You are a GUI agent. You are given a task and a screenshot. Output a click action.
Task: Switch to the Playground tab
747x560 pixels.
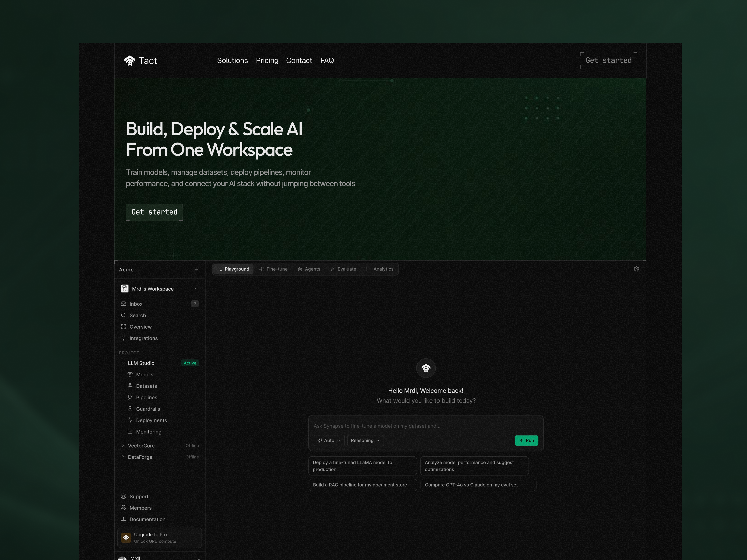(x=233, y=269)
